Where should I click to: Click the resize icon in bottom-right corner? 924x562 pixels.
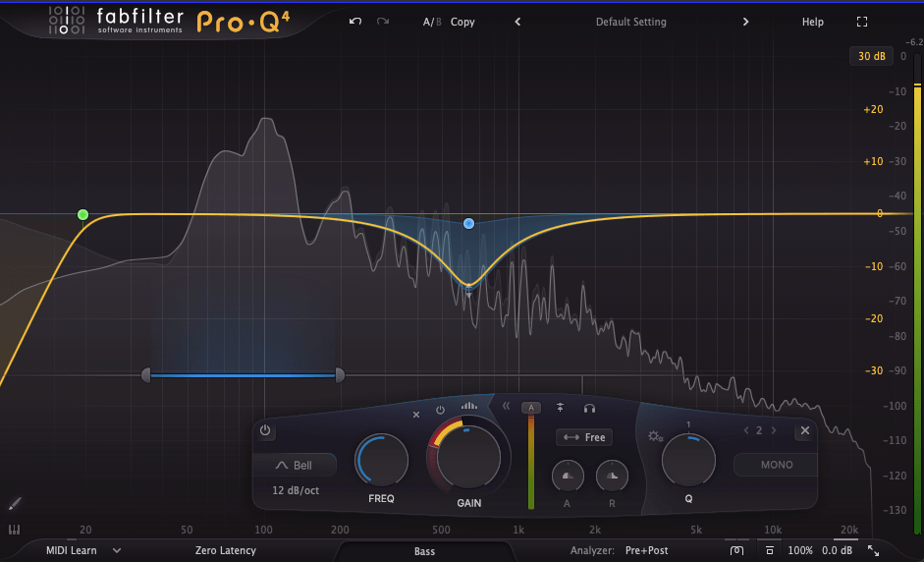873,551
